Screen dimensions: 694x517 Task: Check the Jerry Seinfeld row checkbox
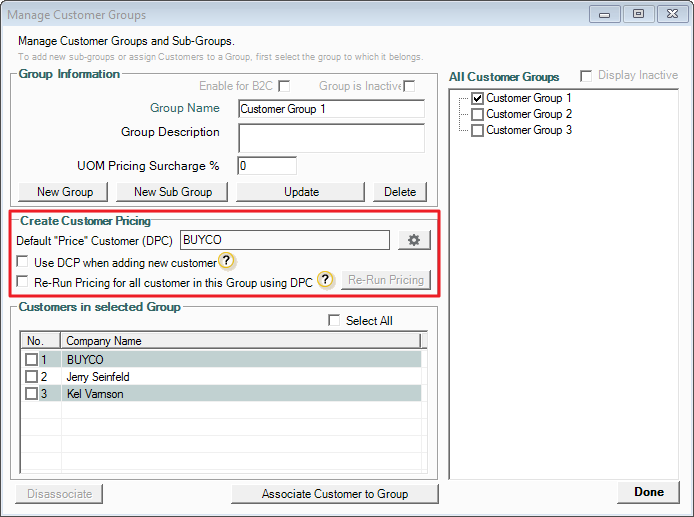32,377
